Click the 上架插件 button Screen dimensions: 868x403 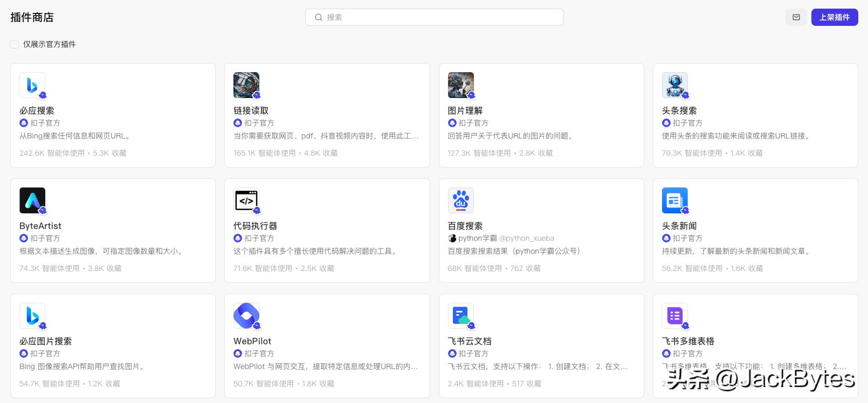tap(835, 17)
